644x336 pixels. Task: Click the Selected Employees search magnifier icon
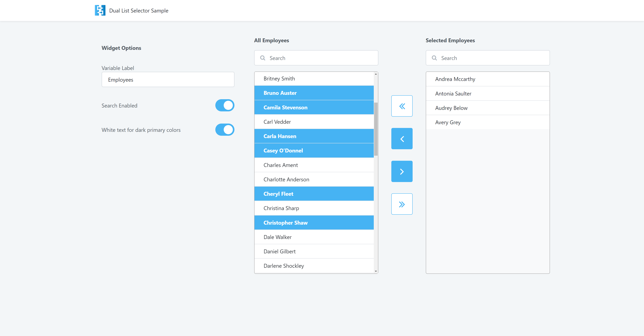[x=434, y=58]
